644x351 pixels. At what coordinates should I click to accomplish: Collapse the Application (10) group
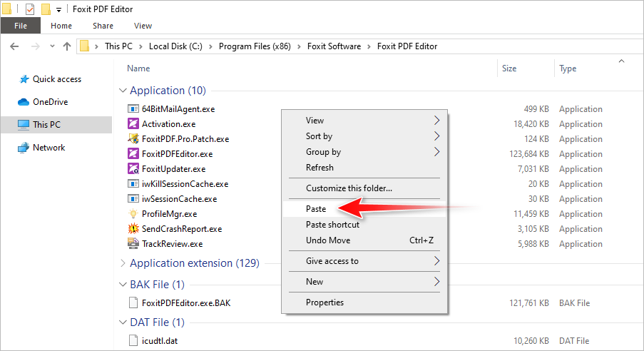(x=121, y=91)
